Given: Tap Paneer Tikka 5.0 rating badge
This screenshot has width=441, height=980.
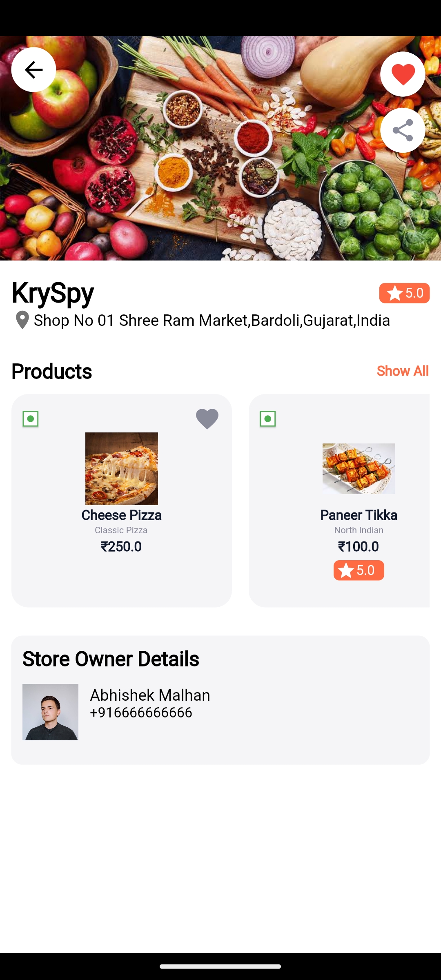Looking at the screenshot, I should (359, 570).
